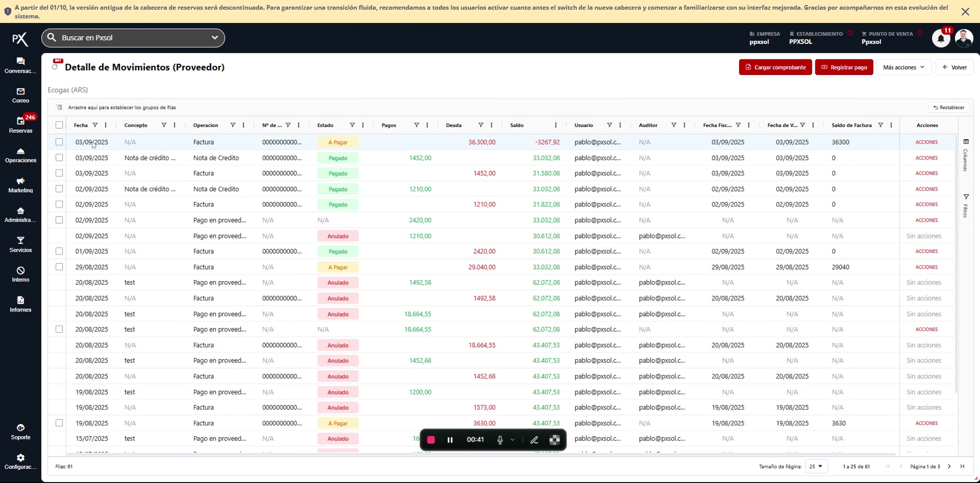
Task: Open the Columnas side panel tab
Action: point(966,155)
